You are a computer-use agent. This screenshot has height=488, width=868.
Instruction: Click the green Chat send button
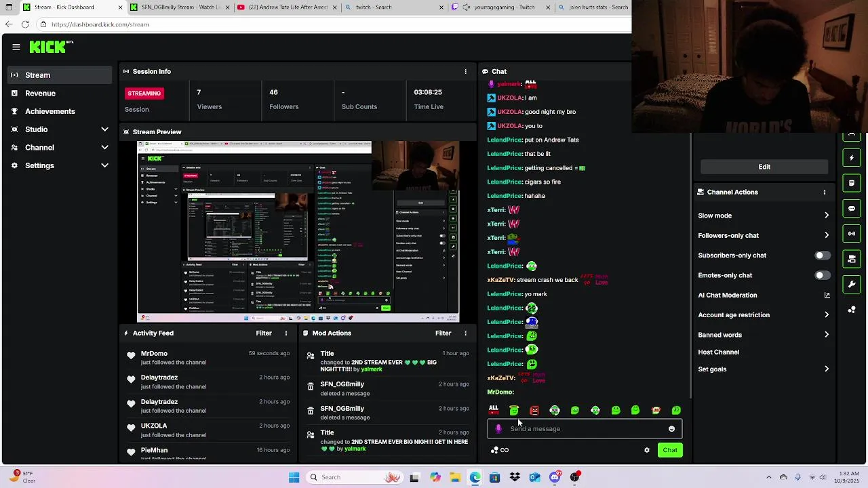click(x=670, y=450)
